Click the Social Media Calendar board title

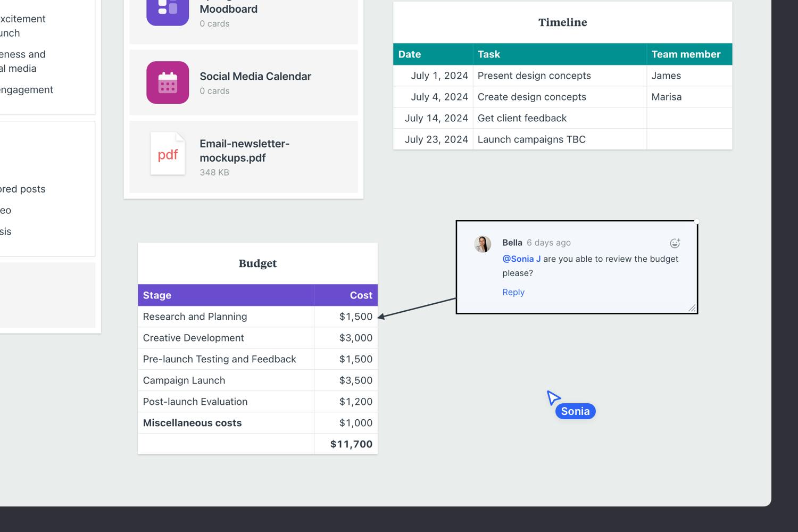pyautogui.click(x=255, y=76)
